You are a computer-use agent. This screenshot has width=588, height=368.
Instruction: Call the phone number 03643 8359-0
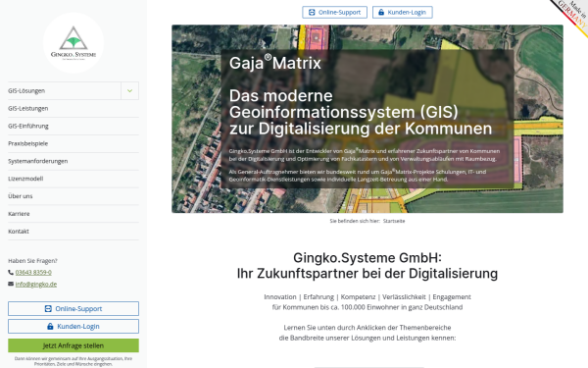33,272
